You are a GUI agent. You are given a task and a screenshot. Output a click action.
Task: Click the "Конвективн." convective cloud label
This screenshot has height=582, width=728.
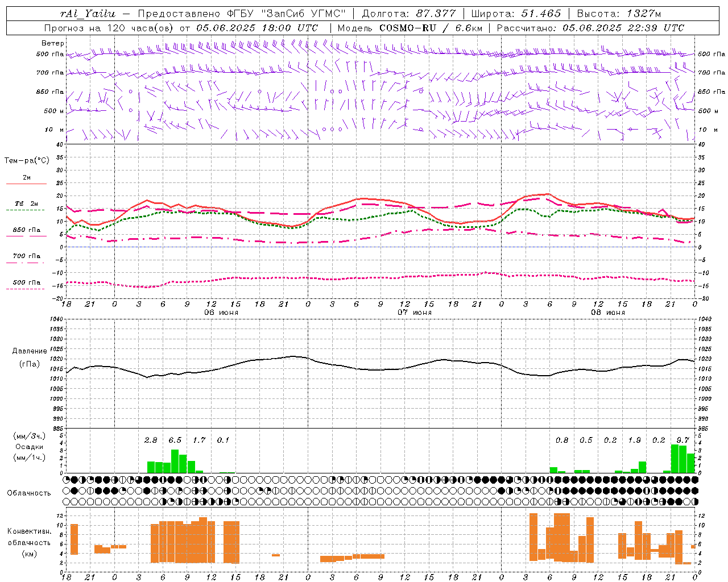30,531
